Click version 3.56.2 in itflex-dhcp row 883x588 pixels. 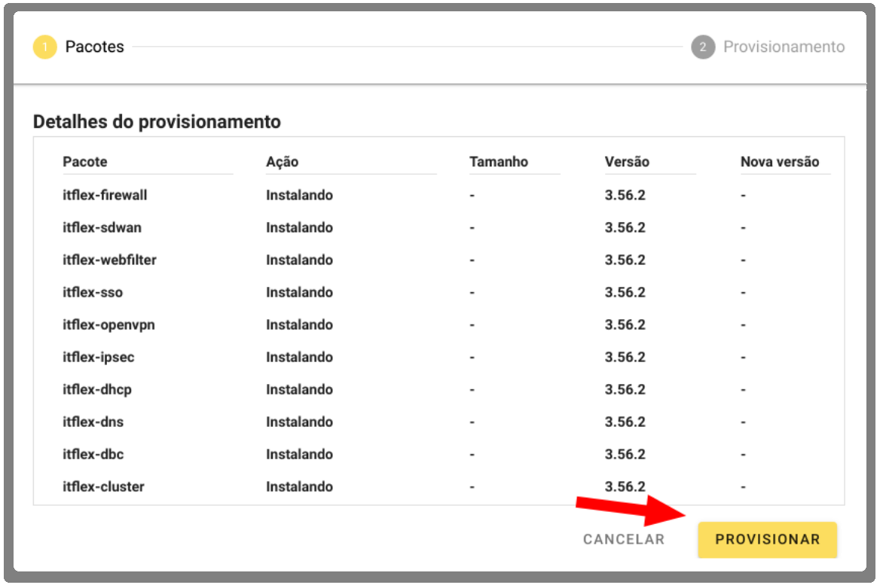[x=625, y=389]
